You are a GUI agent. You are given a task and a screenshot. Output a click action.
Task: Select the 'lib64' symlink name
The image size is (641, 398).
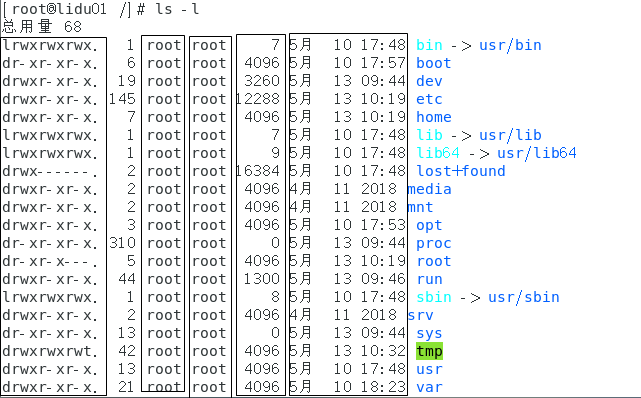[438, 153]
